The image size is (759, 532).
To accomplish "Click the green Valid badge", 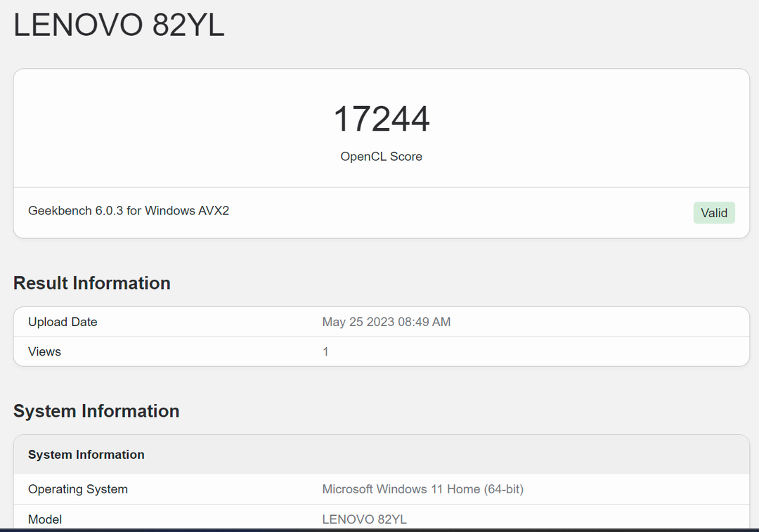I will coord(713,213).
